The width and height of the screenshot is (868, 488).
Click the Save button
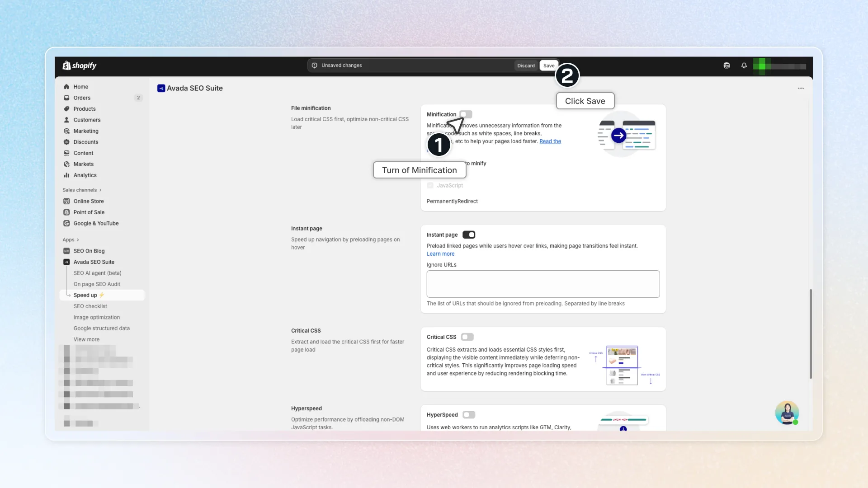pyautogui.click(x=549, y=66)
